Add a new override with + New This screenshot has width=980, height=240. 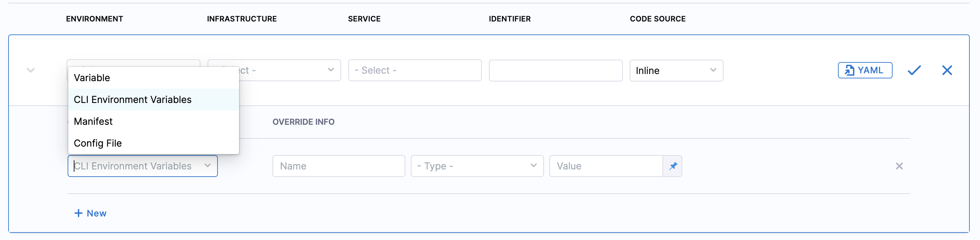[90, 213]
